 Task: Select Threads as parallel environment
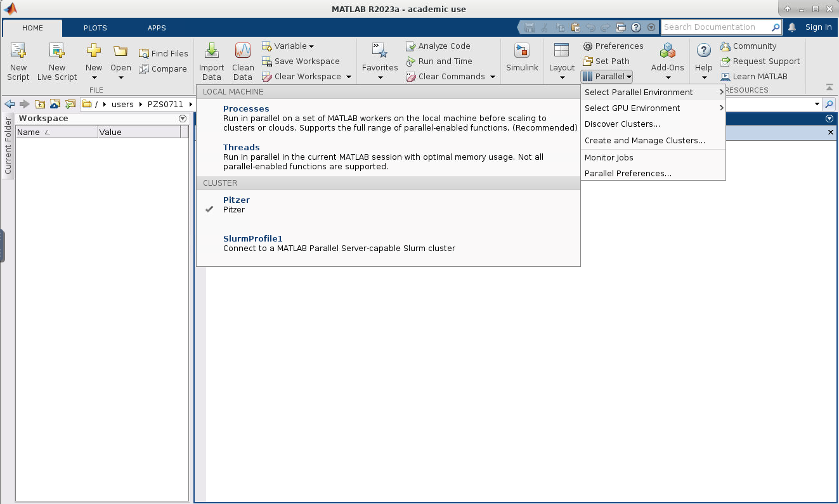241,148
